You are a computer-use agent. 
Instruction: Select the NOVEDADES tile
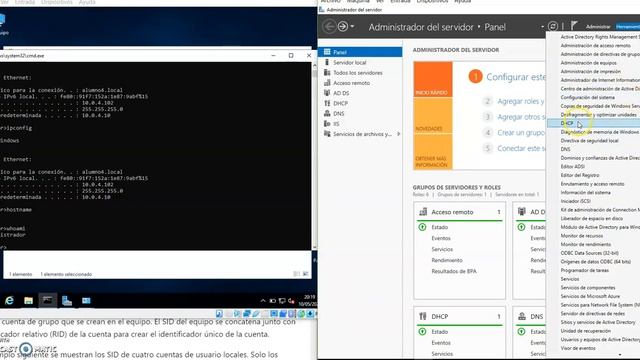(x=433, y=116)
